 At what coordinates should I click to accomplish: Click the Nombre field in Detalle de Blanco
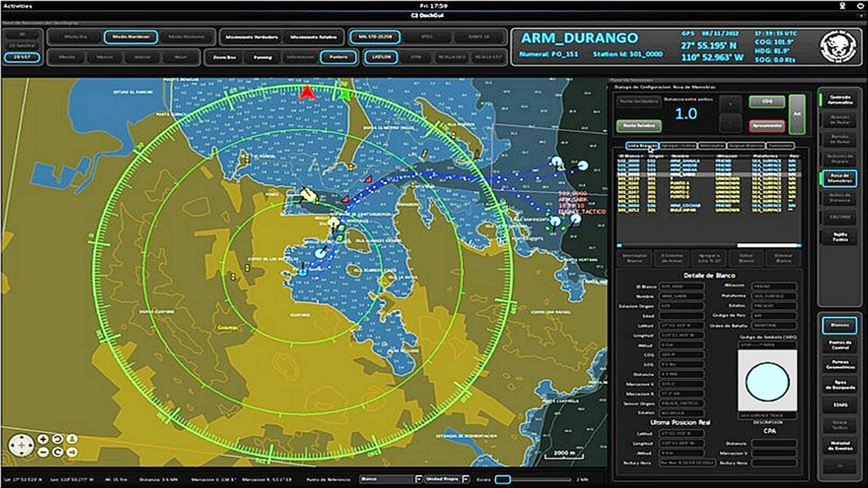[x=681, y=296]
